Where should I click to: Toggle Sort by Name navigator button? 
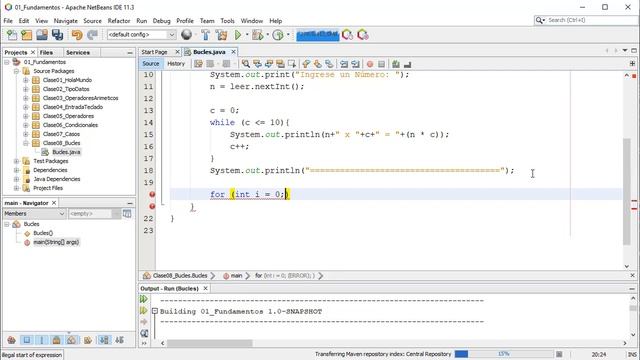coord(104,340)
